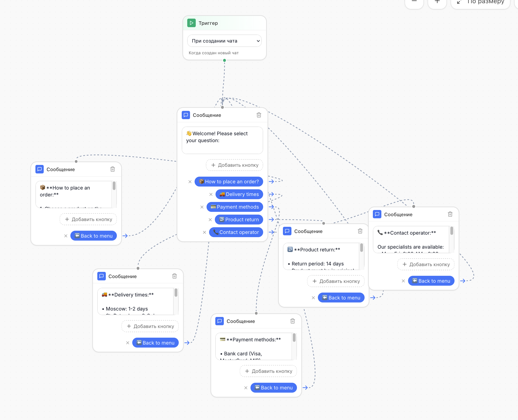Click 'Back to menu' in Payment methods node
This screenshot has height=420, width=518.
coord(274,388)
